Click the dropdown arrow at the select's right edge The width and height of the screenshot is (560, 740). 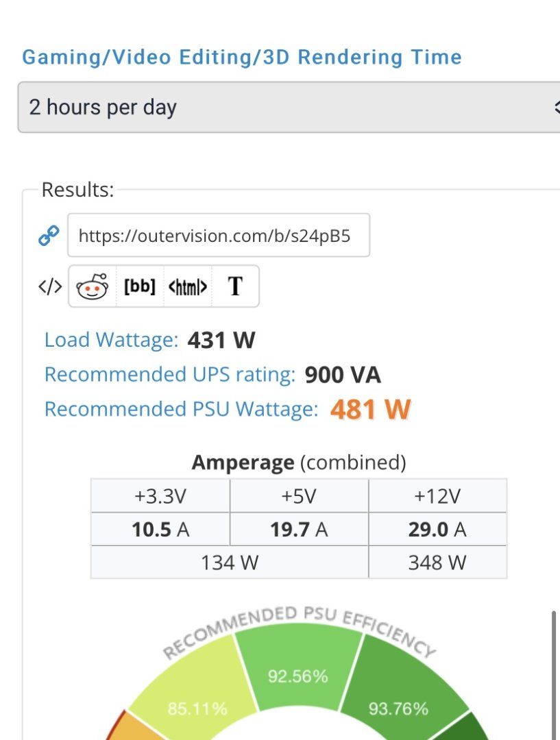[555, 108]
